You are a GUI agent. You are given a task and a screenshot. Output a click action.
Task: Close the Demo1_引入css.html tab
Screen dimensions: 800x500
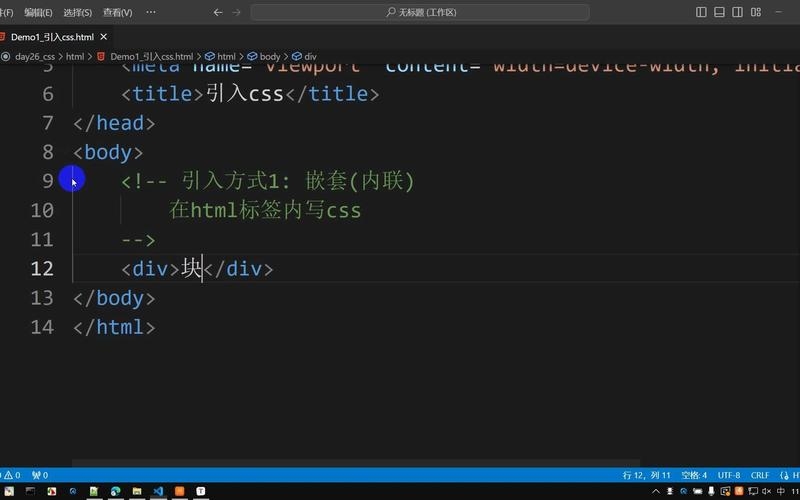[x=104, y=37]
